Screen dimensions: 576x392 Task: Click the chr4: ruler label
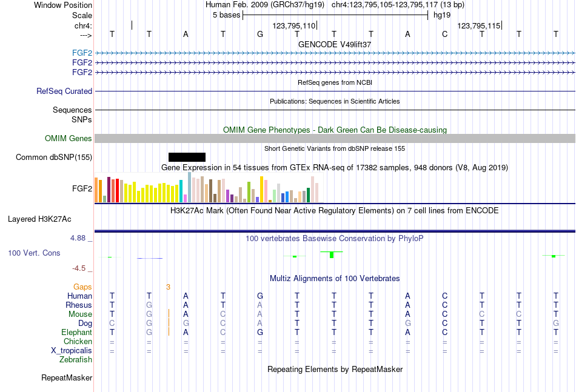[x=84, y=25]
